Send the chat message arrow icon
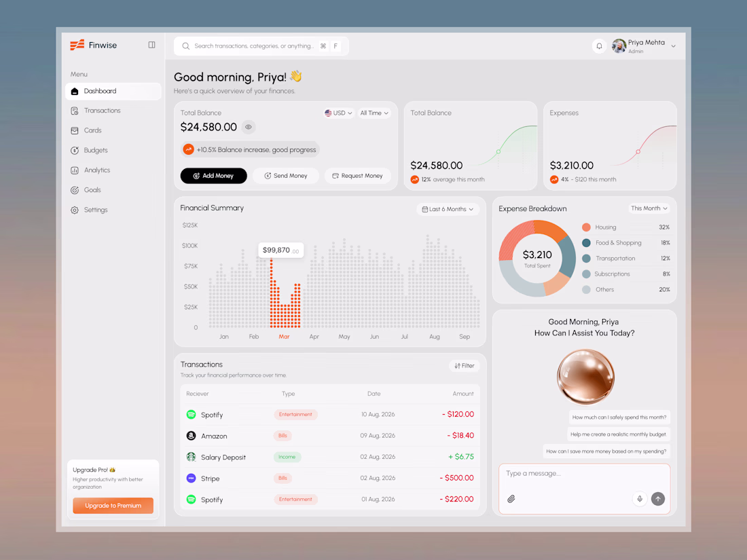The width and height of the screenshot is (747, 560). [658, 499]
